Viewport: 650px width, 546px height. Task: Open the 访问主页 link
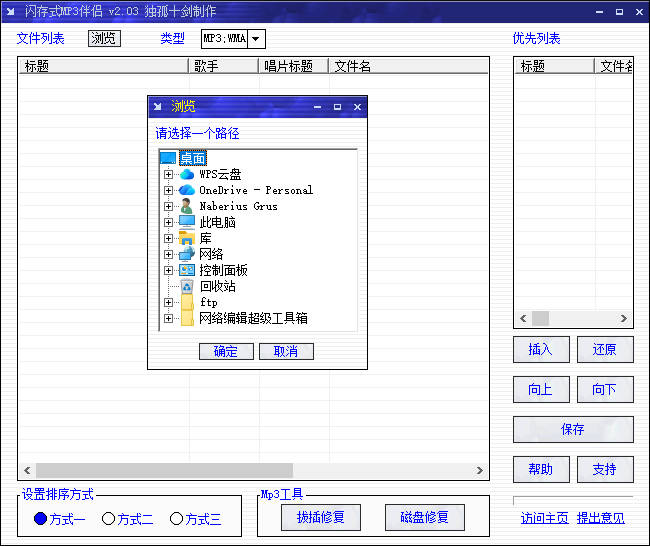tap(544, 518)
